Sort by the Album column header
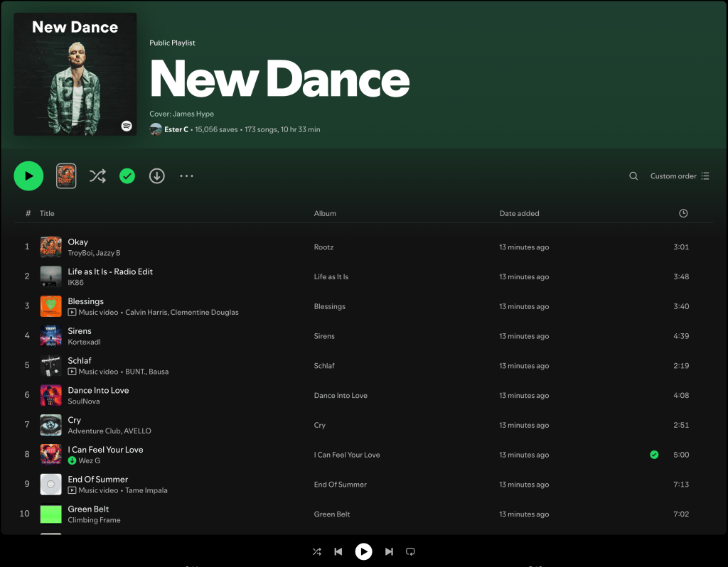Screen dimensions: 728x567 point(325,213)
